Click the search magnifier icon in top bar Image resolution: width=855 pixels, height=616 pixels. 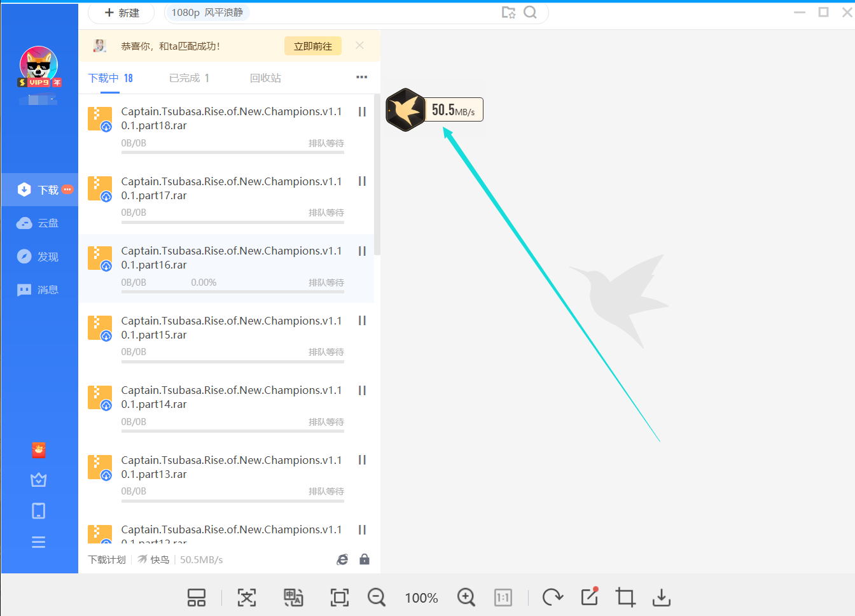pyautogui.click(x=530, y=13)
